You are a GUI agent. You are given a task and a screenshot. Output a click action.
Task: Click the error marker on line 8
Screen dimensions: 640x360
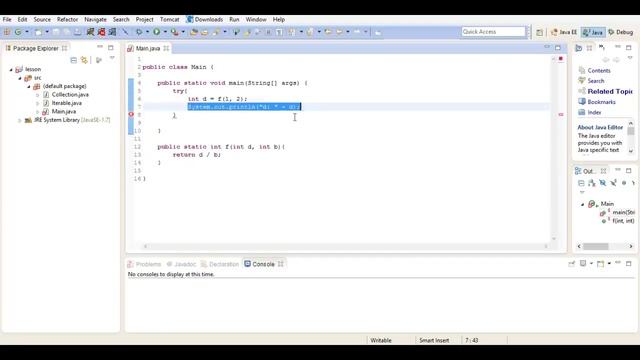tap(131, 115)
